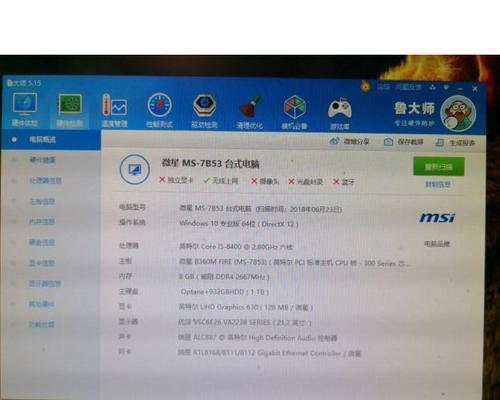Click the gold medal icon in title bar

(x=365, y=86)
